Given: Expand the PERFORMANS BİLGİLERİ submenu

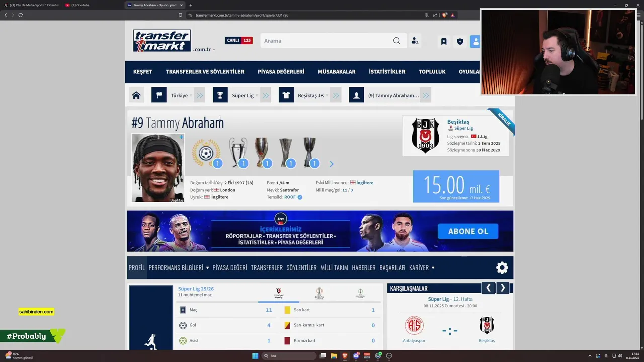Looking at the screenshot, I should click(207, 268).
